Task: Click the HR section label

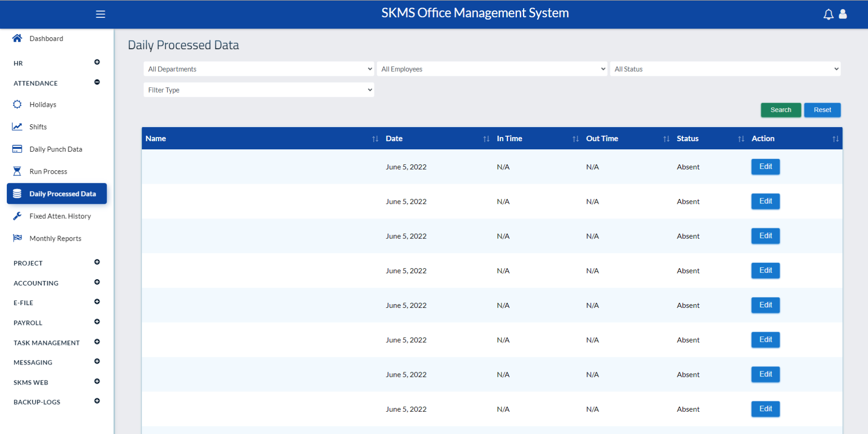Action: (18, 63)
